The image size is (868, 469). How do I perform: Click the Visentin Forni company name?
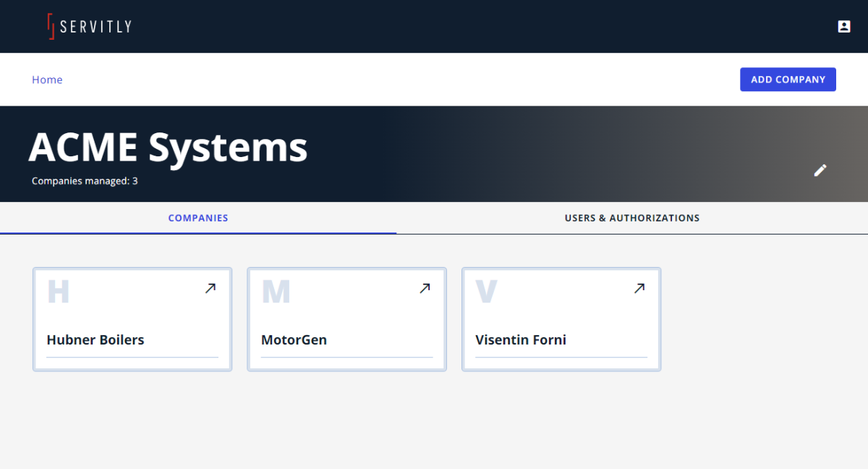pos(521,339)
